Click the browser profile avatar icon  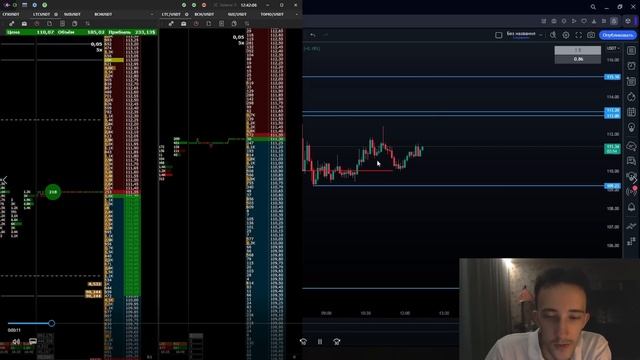[628, 21]
